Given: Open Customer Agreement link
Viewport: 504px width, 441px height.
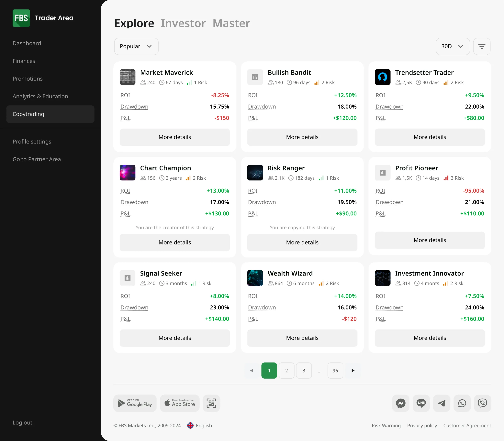Looking at the screenshot, I should (467, 425).
